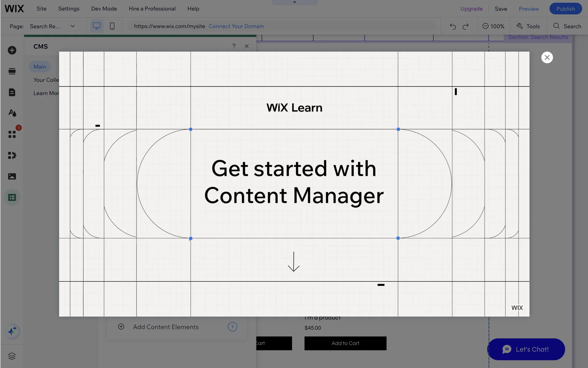Open the 100% zoom control
Image resolution: width=588 pixels, height=368 pixels.
[x=493, y=26]
